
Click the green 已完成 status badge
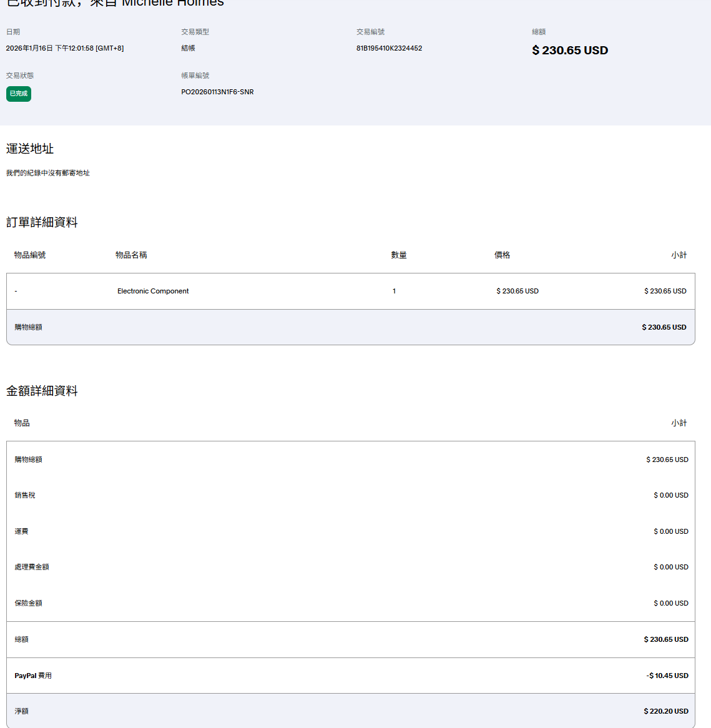[x=19, y=94]
